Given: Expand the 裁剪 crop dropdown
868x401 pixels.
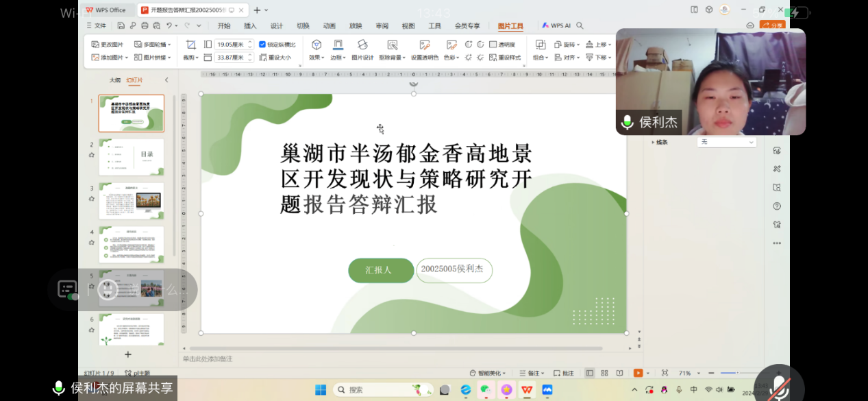Looking at the screenshot, I should coord(191,58).
